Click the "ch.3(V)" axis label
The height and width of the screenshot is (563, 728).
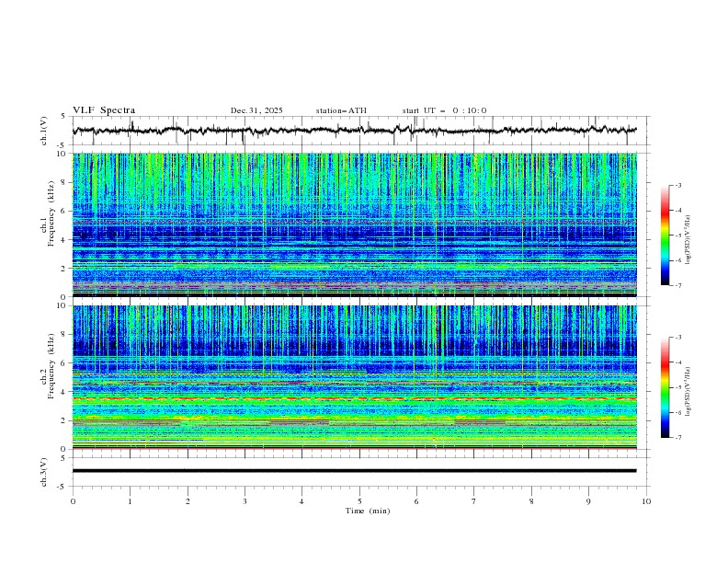point(44,472)
